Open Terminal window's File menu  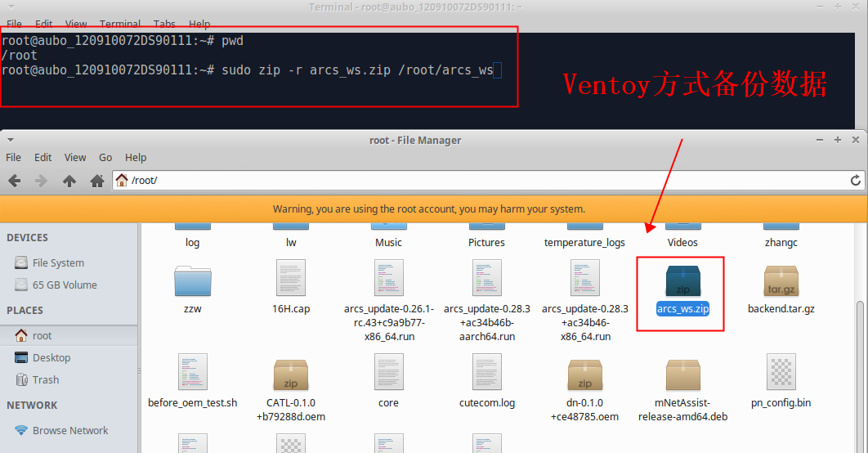click(x=14, y=24)
